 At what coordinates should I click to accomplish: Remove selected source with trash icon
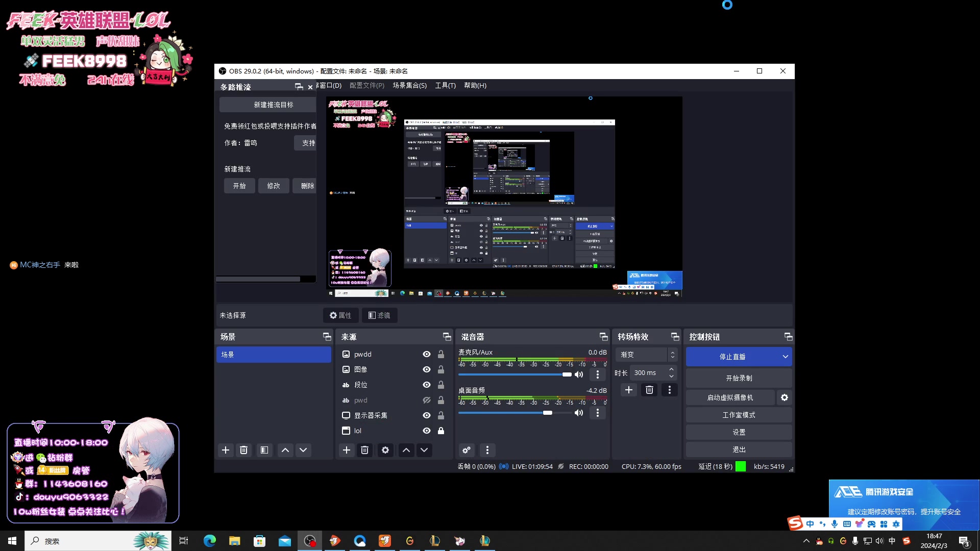364,450
